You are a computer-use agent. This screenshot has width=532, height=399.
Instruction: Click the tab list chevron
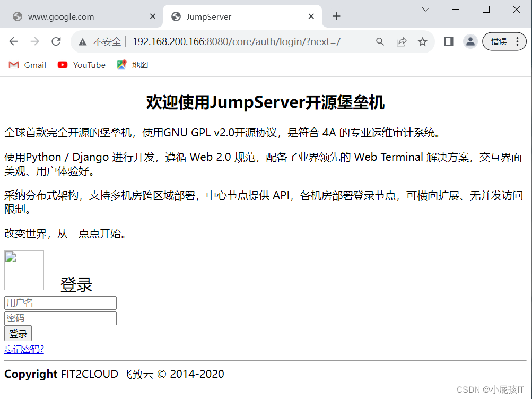pos(425,10)
